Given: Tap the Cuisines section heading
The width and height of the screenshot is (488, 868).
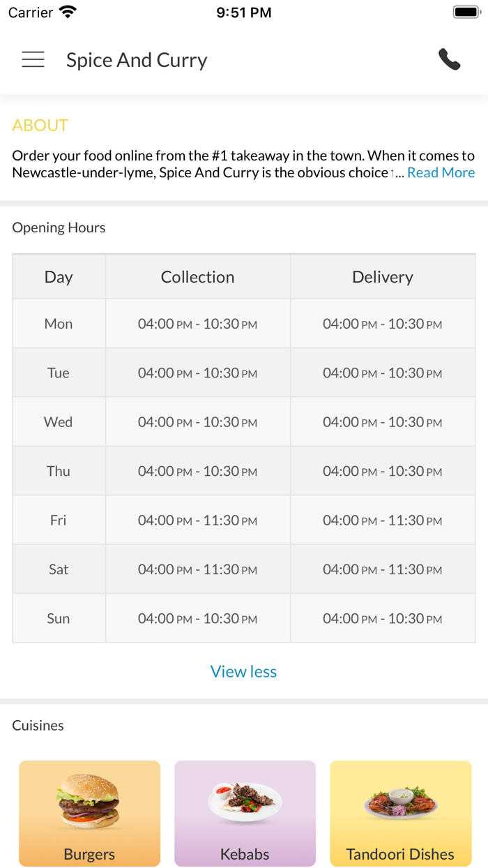Looking at the screenshot, I should pos(38,725).
